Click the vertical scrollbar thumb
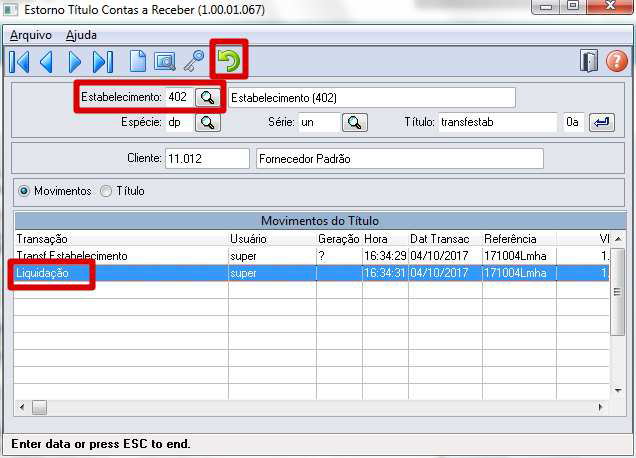Image resolution: width=636 pixels, height=458 pixels. pyautogui.click(x=618, y=292)
